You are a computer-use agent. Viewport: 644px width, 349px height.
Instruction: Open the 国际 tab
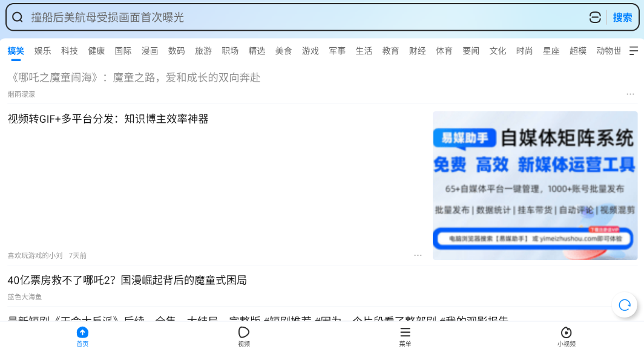coord(123,51)
